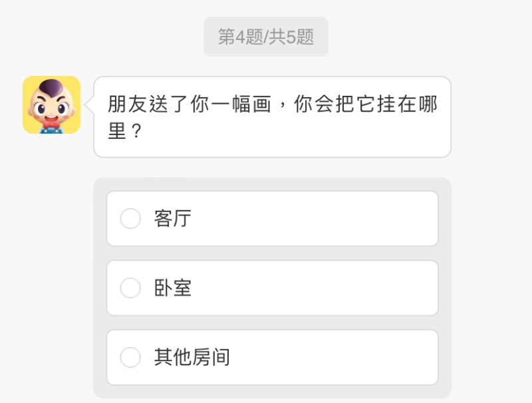Click the second line "里？" of the question
The image size is (532, 403).
126,132
